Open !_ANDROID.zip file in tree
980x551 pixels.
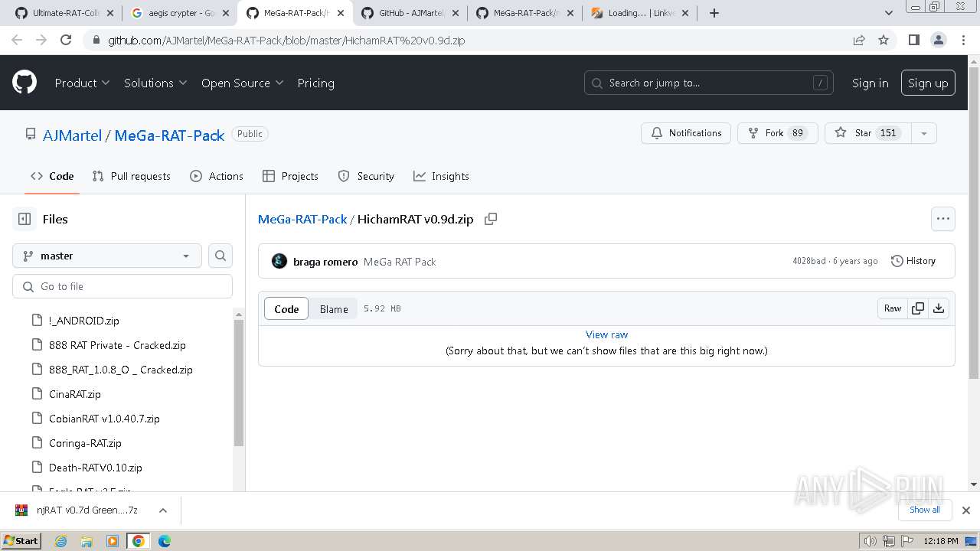click(83, 321)
